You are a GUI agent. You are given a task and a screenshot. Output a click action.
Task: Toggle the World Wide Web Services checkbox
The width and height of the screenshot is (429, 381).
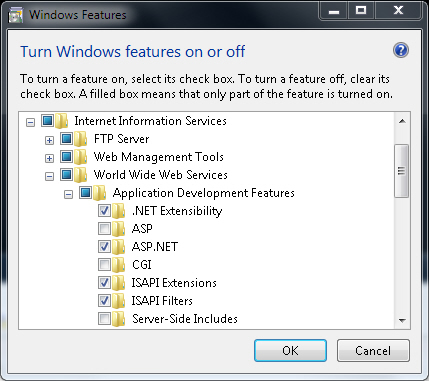(x=66, y=174)
